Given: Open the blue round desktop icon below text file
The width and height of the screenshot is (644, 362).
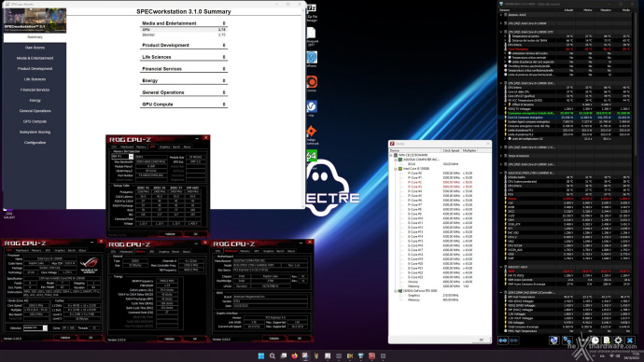Looking at the screenshot, I should point(312,59).
